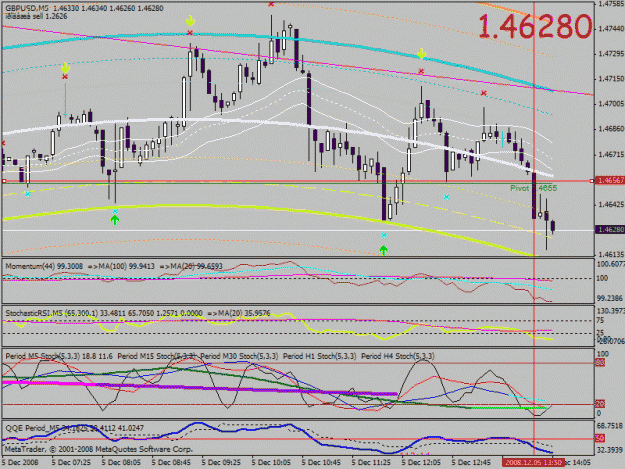Click the 'StochasticRSI,M5 (65,300,1)' label
This screenshot has width=625, height=469.
51,314
